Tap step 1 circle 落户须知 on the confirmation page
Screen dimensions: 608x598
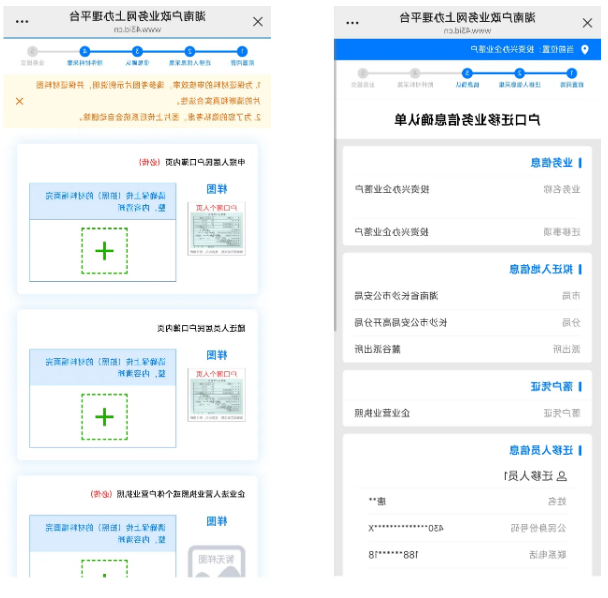click(x=572, y=73)
